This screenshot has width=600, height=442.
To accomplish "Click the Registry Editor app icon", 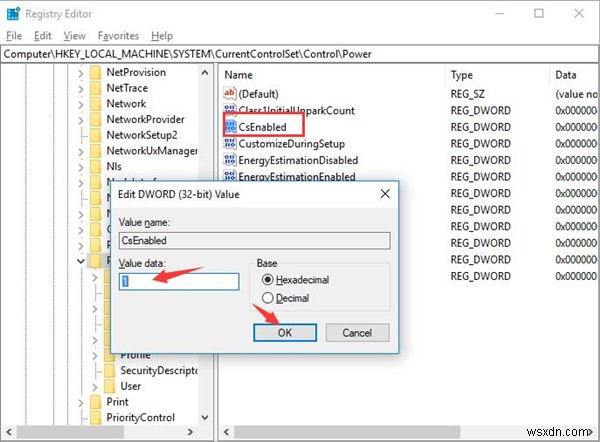I will click(x=13, y=13).
